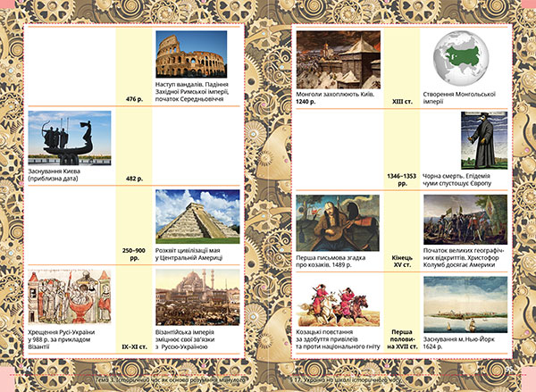This screenshot has width=536, height=392.
Task: Click caption 'Чорна смерть. Епідемія чуми спустошує Європу'
Action: click(457, 179)
